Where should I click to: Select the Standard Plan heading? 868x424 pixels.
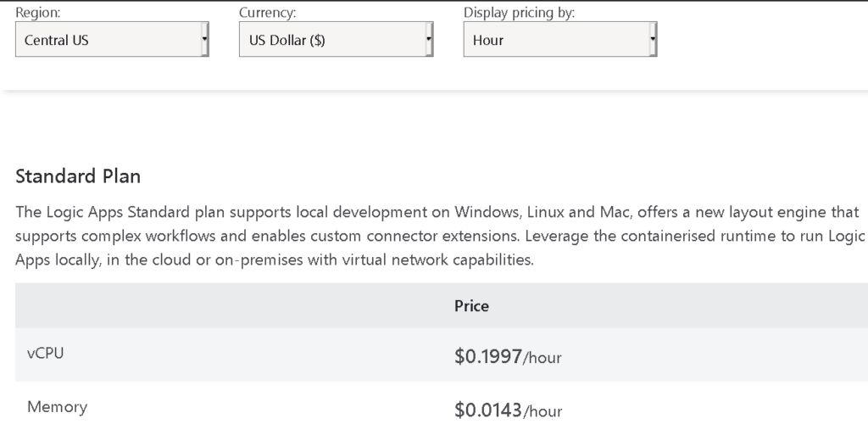78,176
